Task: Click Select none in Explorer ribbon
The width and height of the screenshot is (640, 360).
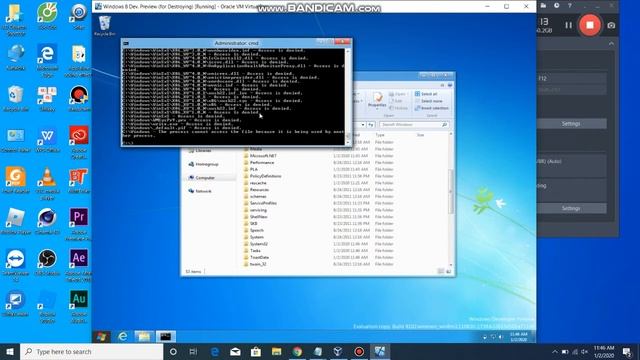Action: [x=429, y=101]
